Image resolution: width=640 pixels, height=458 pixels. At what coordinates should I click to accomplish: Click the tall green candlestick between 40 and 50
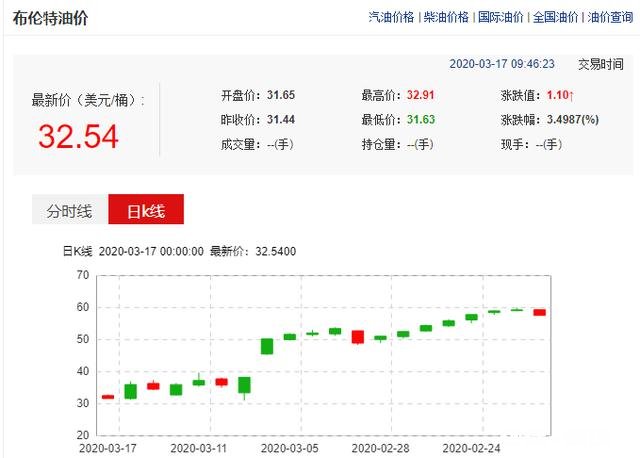click(x=267, y=346)
